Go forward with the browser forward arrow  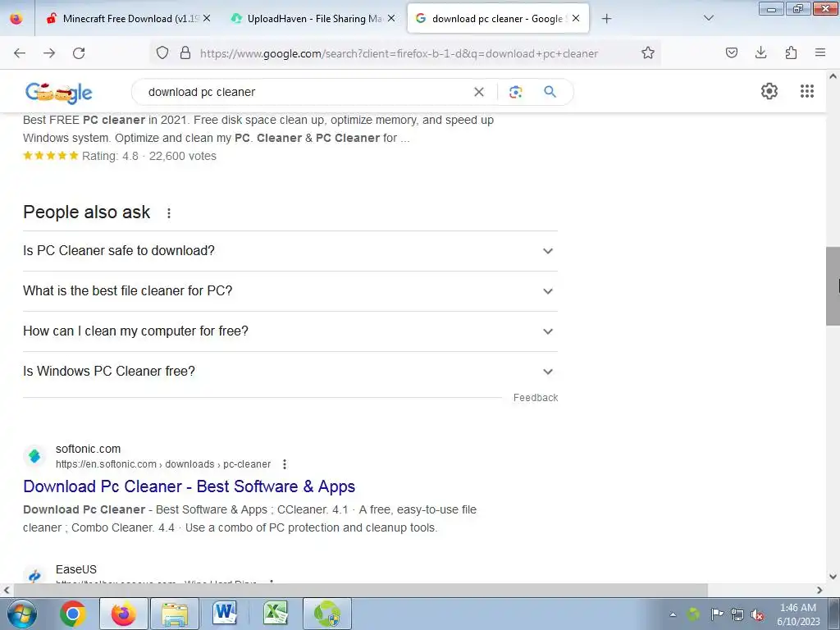(49, 53)
